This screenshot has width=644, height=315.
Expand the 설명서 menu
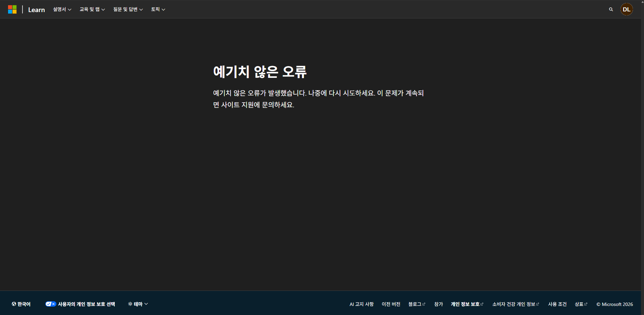click(x=62, y=9)
